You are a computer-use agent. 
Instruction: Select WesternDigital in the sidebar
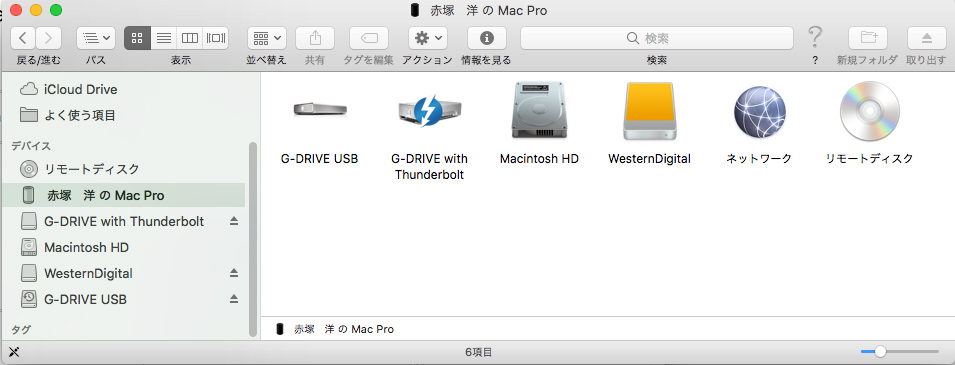[x=125, y=273]
